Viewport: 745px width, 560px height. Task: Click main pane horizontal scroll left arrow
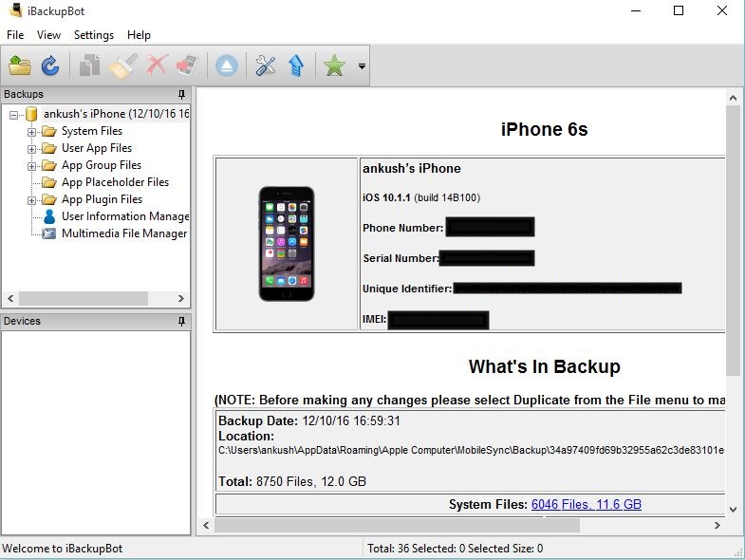[x=206, y=525]
